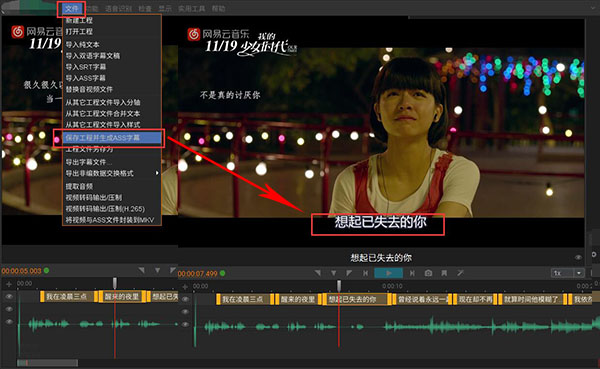Open the 1x playback speed dropdown arrow
The image size is (600, 369).
point(579,273)
